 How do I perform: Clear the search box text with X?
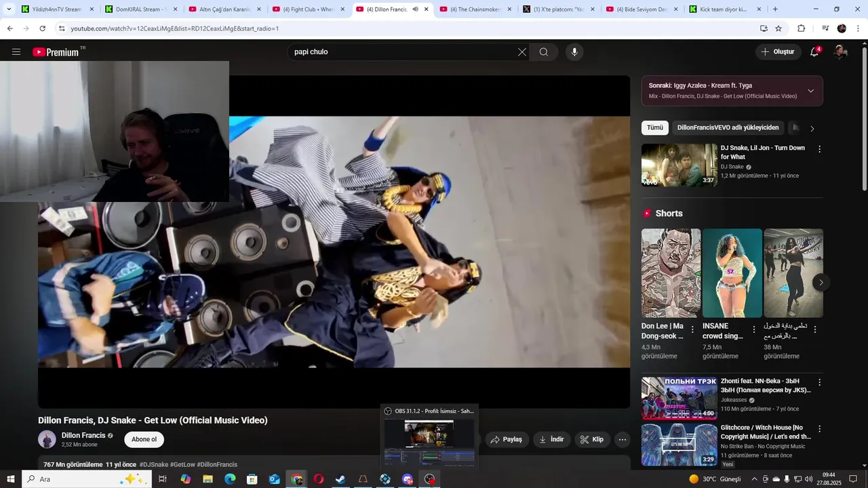pyautogui.click(x=522, y=52)
